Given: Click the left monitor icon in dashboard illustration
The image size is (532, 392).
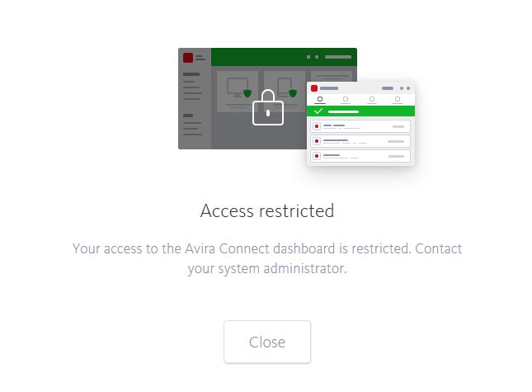Looking at the screenshot, I should tap(237, 87).
